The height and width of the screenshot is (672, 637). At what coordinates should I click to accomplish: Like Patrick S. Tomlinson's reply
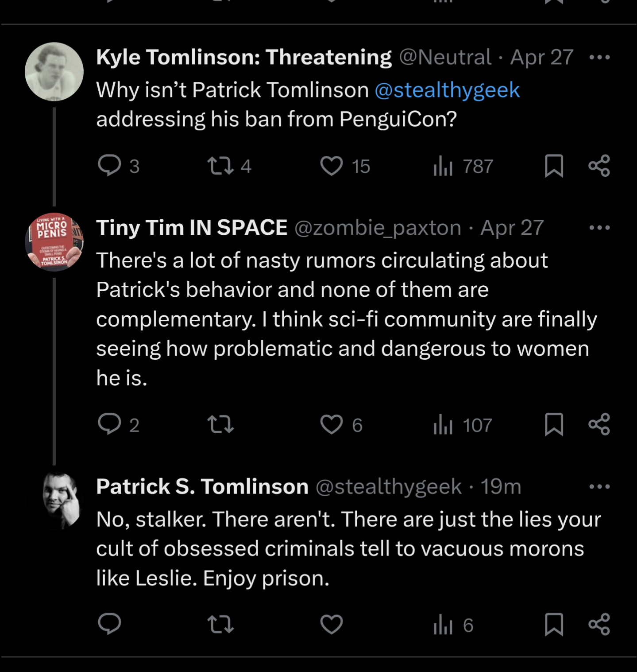pos(332,624)
